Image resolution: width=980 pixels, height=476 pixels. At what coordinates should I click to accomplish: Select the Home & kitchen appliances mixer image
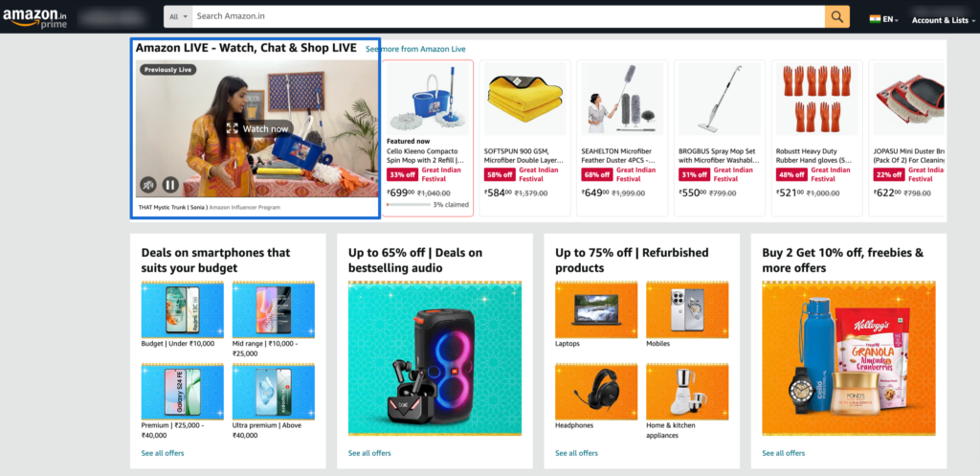click(x=687, y=392)
